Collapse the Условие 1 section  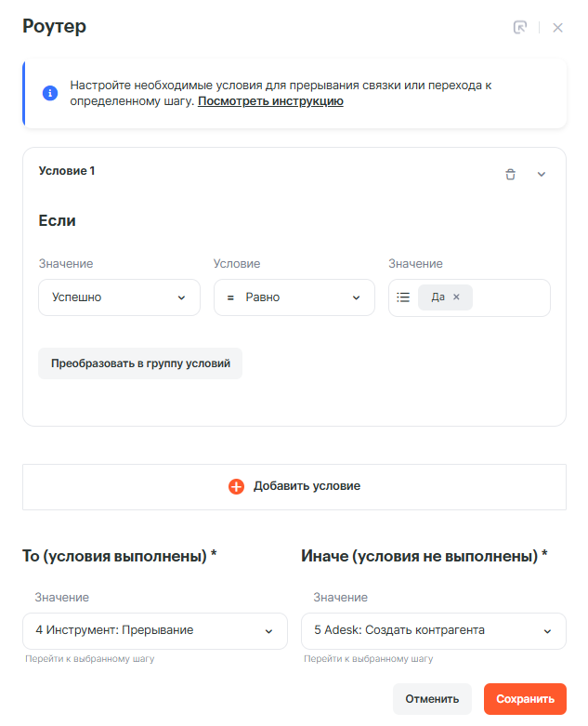[x=542, y=174]
